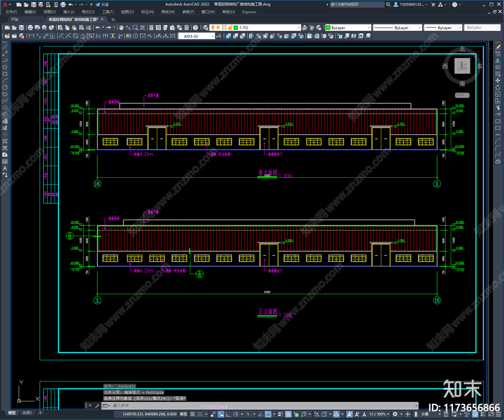Open the Express menu
The width and height of the screenshot is (504, 420).
[249, 12]
